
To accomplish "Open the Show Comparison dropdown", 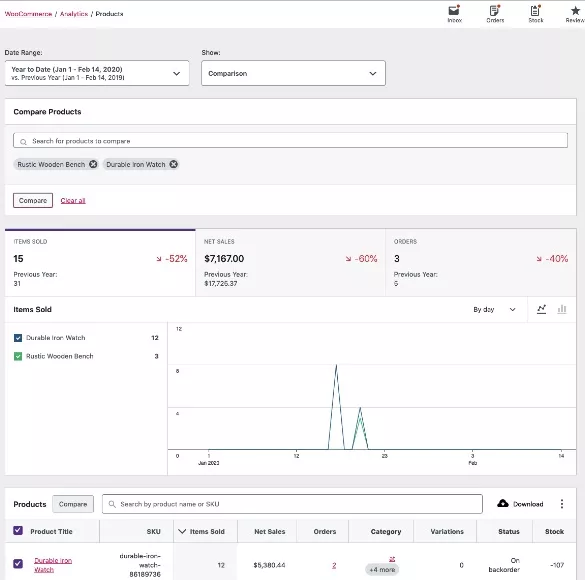I will pyautogui.click(x=293, y=73).
